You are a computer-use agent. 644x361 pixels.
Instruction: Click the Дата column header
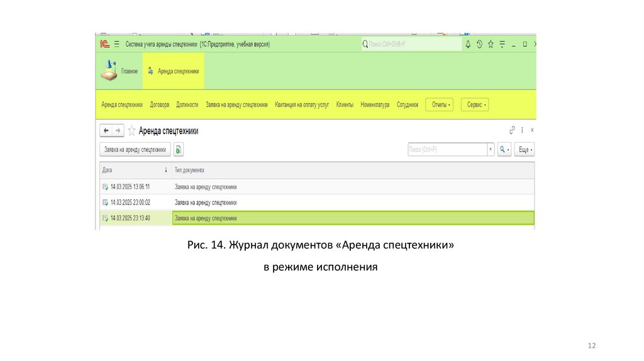[136, 170]
